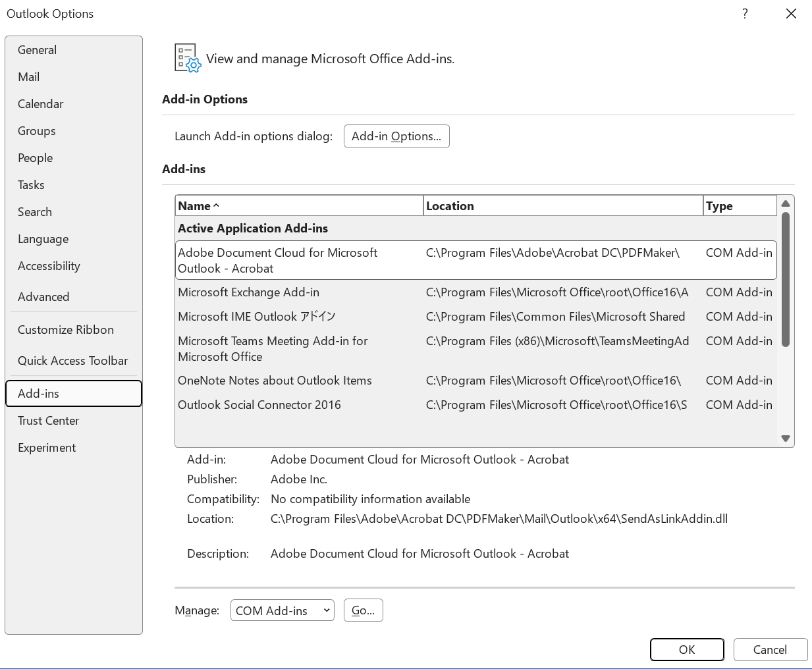Switch to the Search options
The height and width of the screenshot is (669, 812).
click(x=74, y=212)
